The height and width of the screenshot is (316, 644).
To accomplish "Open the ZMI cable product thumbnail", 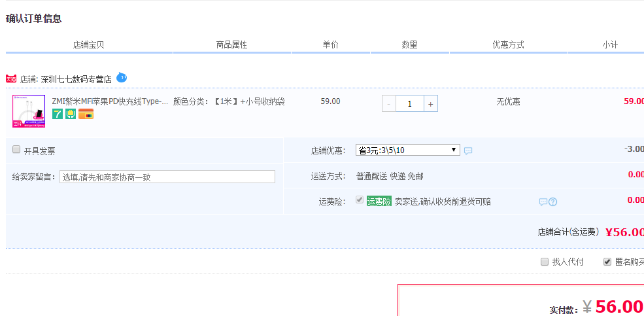I will pyautogui.click(x=29, y=111).
